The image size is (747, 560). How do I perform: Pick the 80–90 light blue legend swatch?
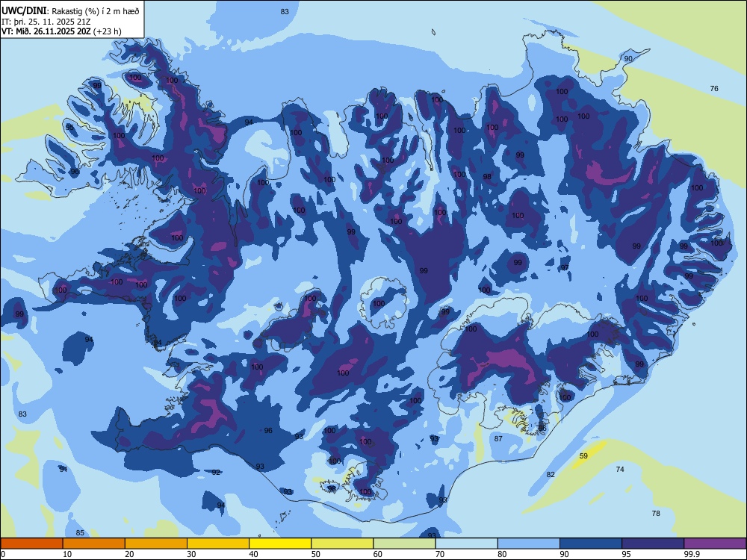click(528, 544)
